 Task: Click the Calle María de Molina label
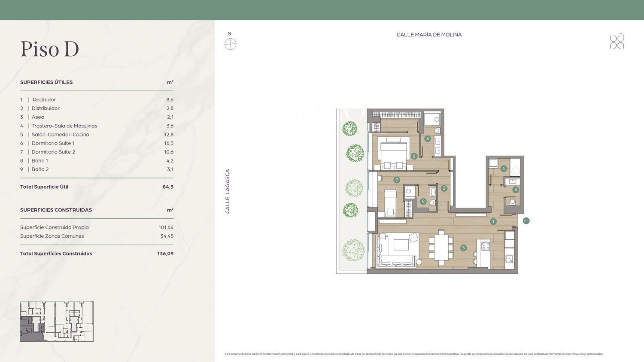coord(429,35)
